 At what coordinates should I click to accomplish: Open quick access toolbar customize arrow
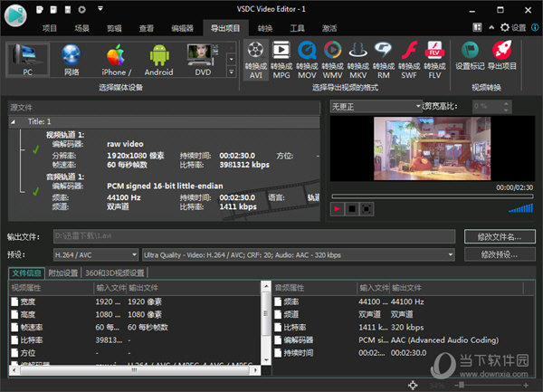pos(100,8)
